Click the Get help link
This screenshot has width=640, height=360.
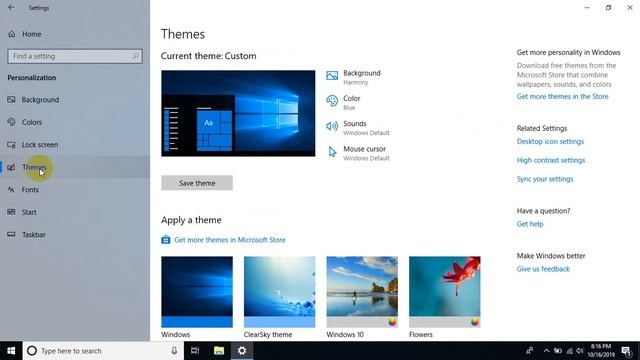coord(530,224)
